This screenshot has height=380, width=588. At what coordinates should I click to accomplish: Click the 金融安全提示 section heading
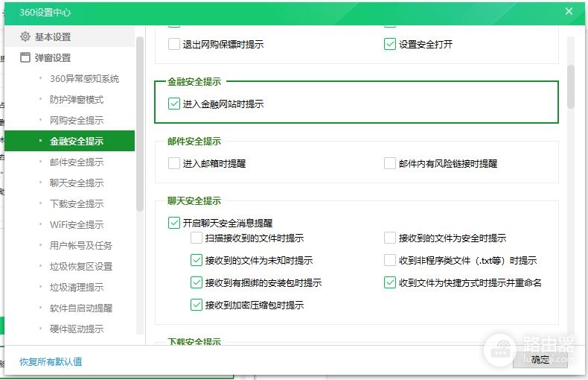pos(194,81)
